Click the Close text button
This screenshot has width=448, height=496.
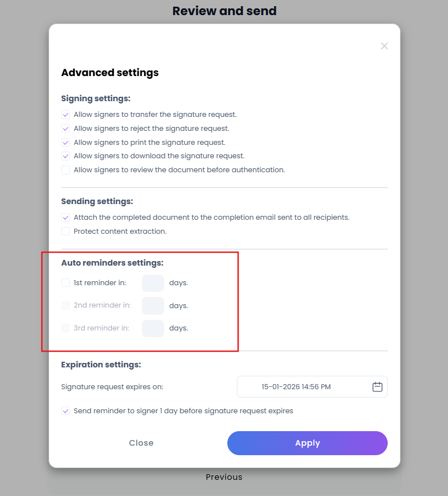click(x=141, y=443)
